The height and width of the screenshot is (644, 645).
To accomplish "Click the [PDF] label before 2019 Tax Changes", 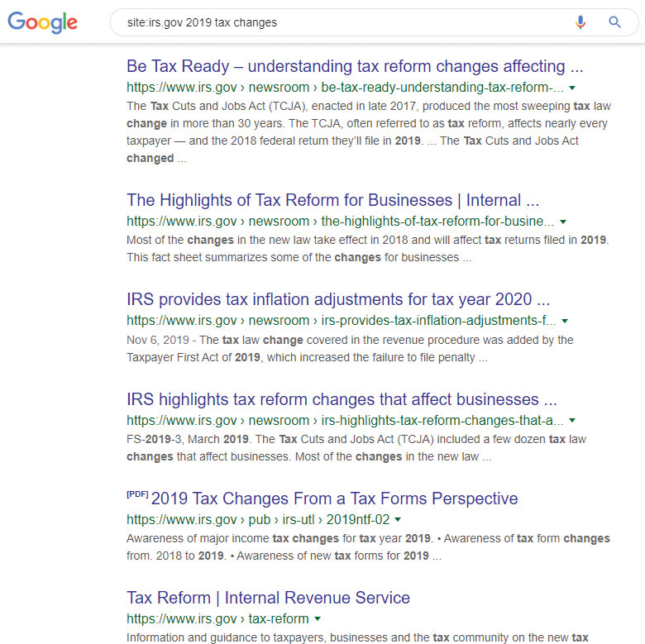I will [x=137, y=494].
